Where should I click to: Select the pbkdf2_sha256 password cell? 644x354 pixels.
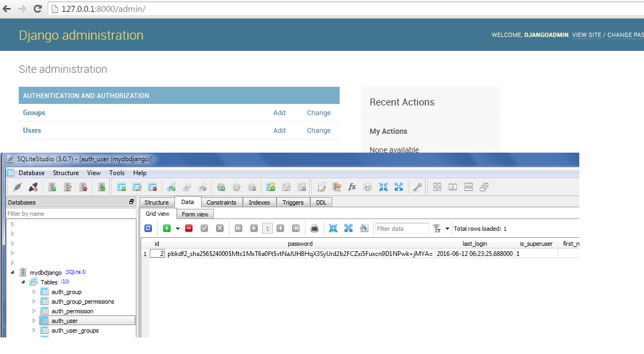point(300,254)
